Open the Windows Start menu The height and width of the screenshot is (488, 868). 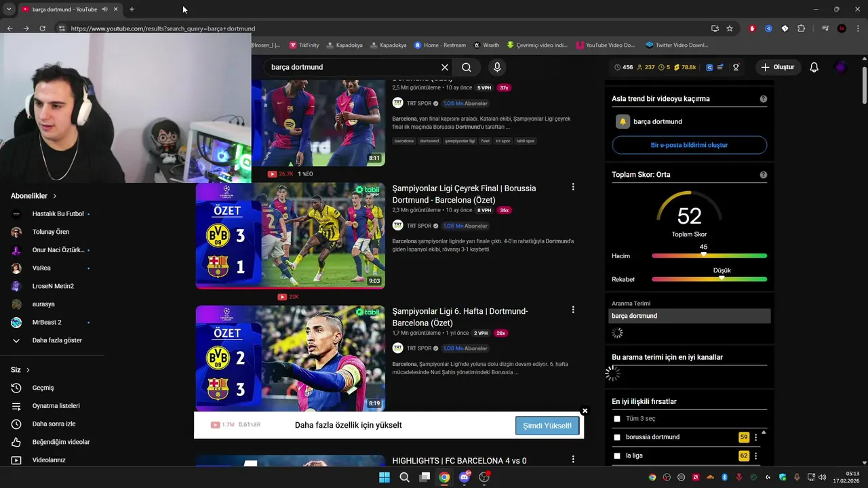384,477
